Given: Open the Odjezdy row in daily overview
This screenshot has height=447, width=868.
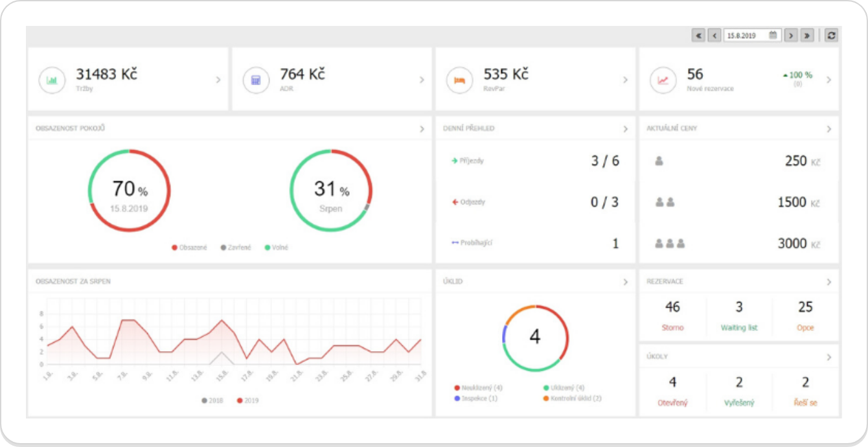Looking at the screenshot, I should [x=472, y=202].
